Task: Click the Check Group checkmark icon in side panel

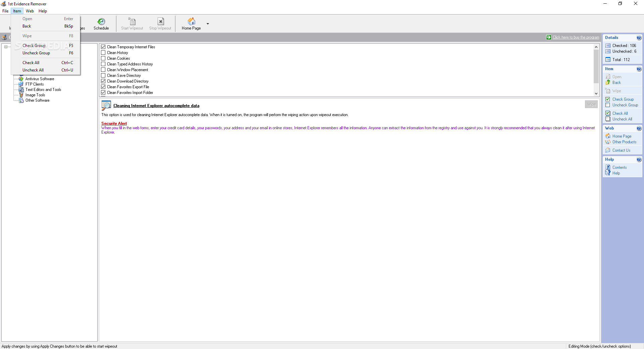Action: pyautogui.click(x=608, y=99)
